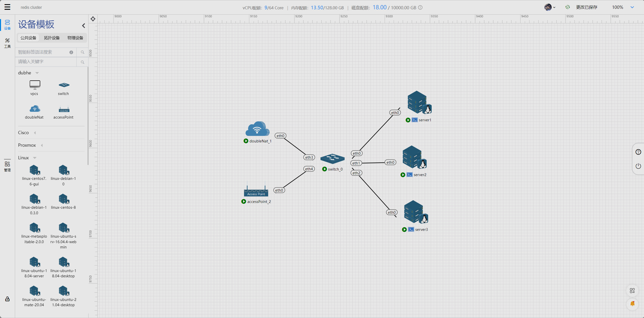644x318 pixels.
Task: Click the power icon on the right edge
Action: point(638,166)
